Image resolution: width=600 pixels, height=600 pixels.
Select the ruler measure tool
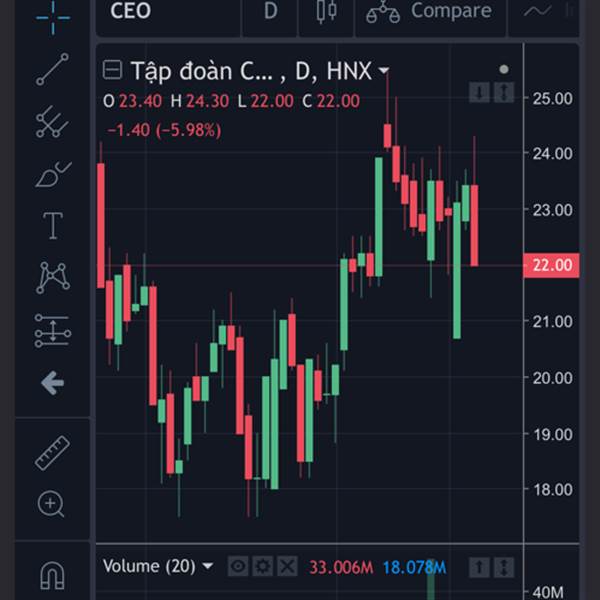click(x=52, y=453)
